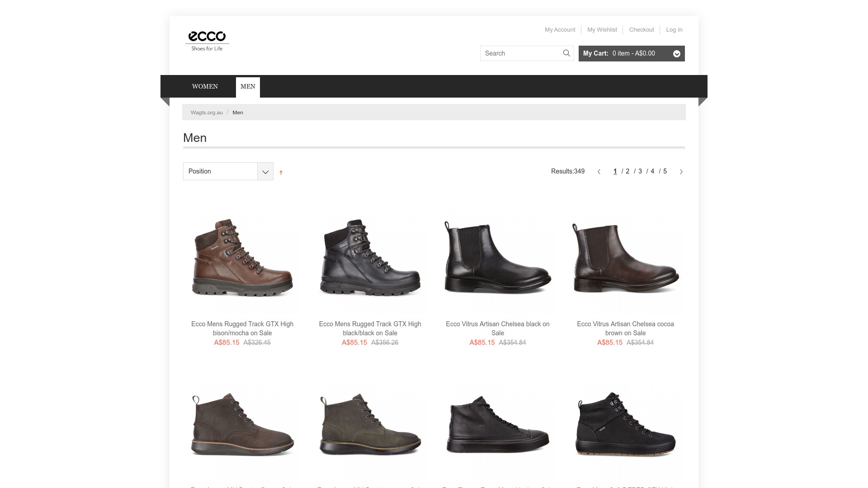Click 'Ecco Vitrus Artisan Chelsea cocoa brown' title
Screen dimensions: 868x488
(626, 328)
